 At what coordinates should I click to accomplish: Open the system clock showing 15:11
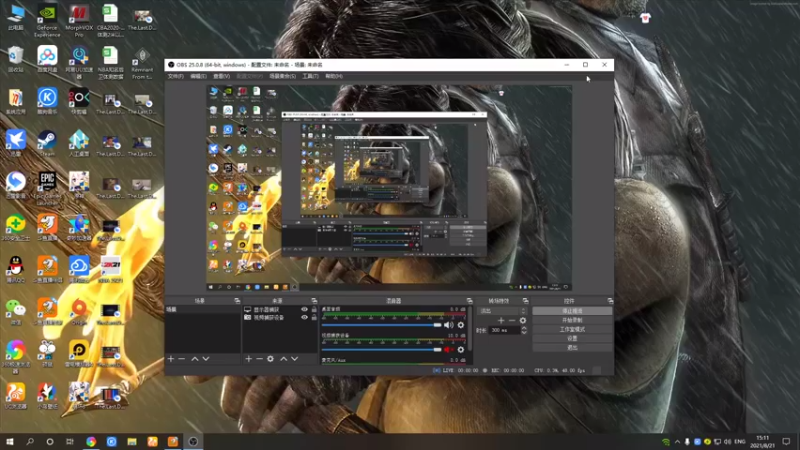click(x=763, y=441)
